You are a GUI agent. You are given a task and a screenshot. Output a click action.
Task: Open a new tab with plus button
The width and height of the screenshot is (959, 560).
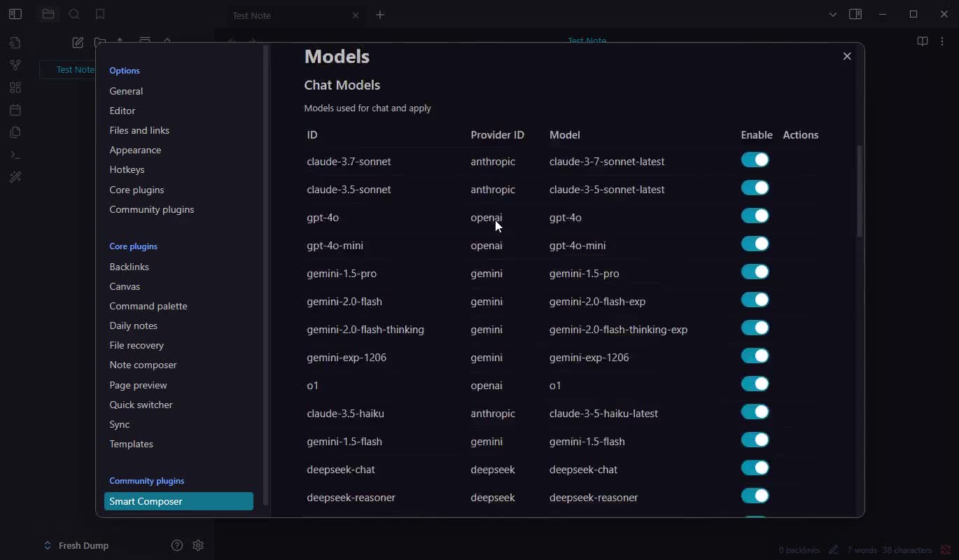click(x=380, y=15)
